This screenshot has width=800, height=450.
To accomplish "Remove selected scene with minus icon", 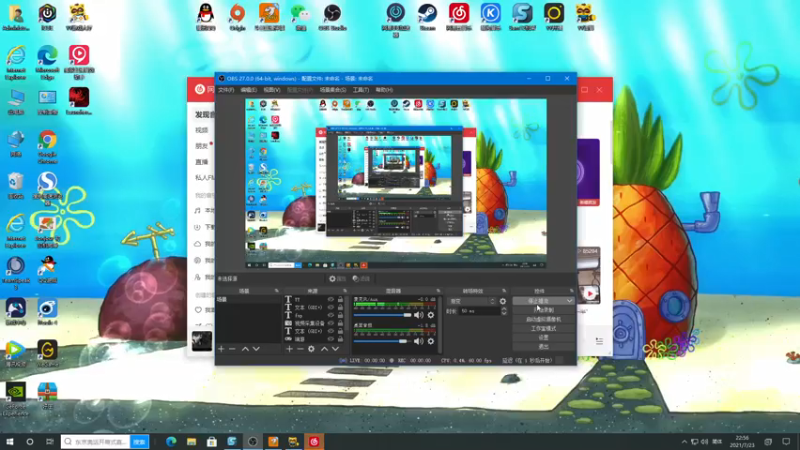I will [232, 349].
